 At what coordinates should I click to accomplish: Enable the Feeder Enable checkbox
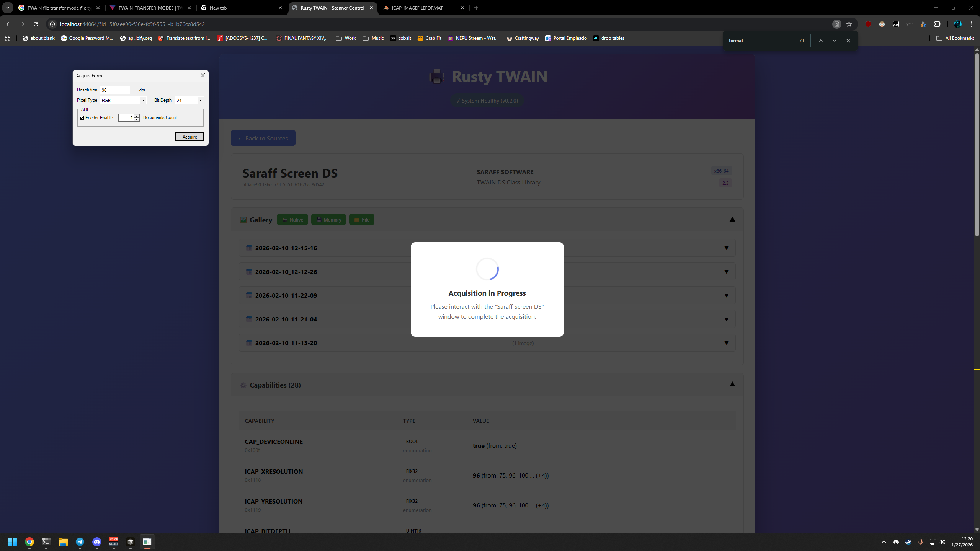pyautogui.click(x=82, y=118)
